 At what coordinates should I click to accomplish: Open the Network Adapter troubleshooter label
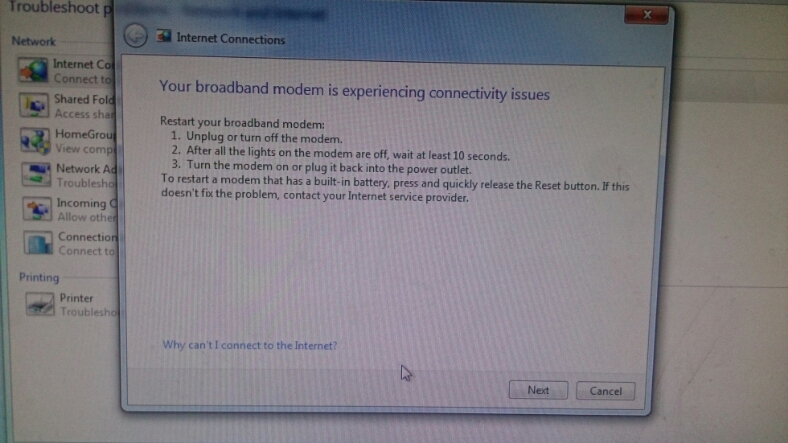[86, 169]
